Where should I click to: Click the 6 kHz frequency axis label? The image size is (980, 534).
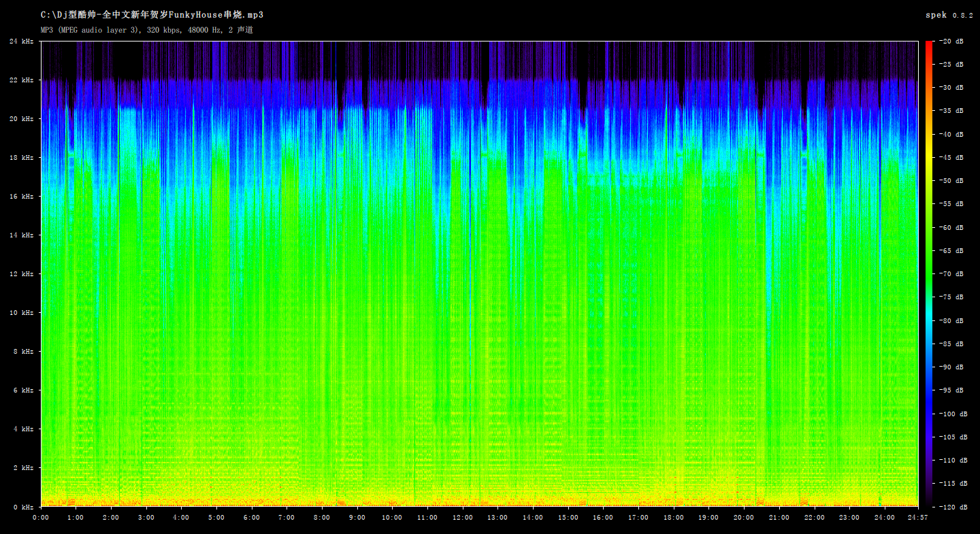click(23, 390)
